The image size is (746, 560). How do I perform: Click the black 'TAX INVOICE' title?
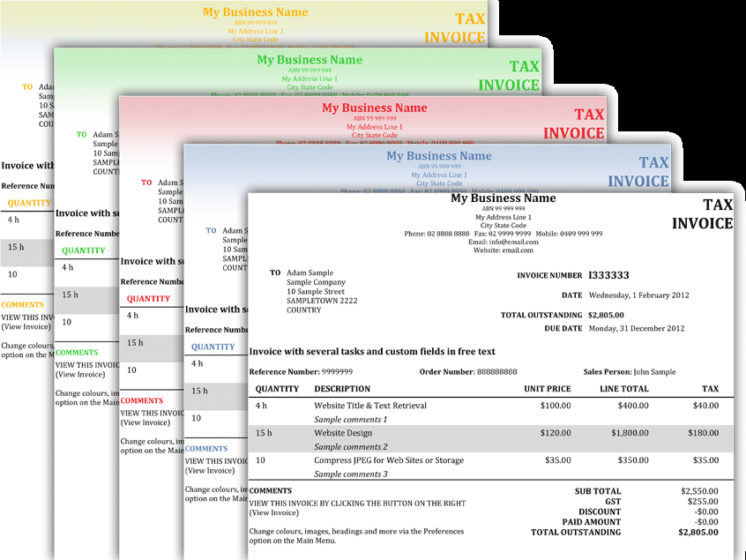702,214
